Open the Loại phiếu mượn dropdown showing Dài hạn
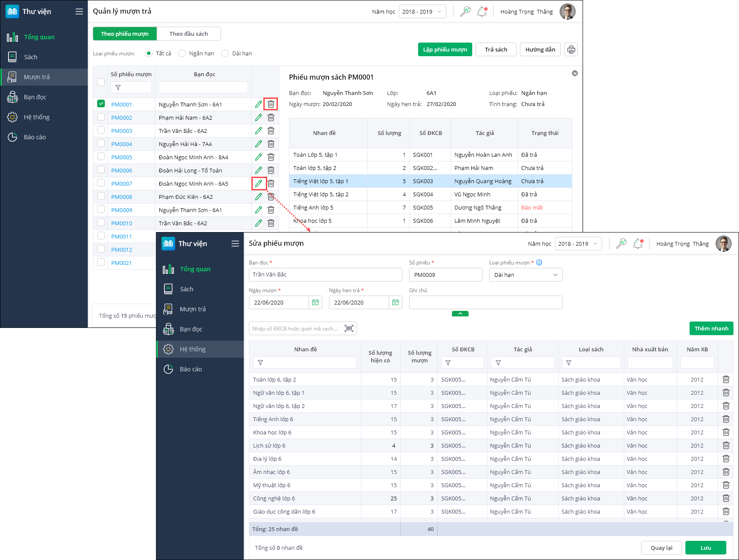Screen dimensions: 739x560 (526, 275)
